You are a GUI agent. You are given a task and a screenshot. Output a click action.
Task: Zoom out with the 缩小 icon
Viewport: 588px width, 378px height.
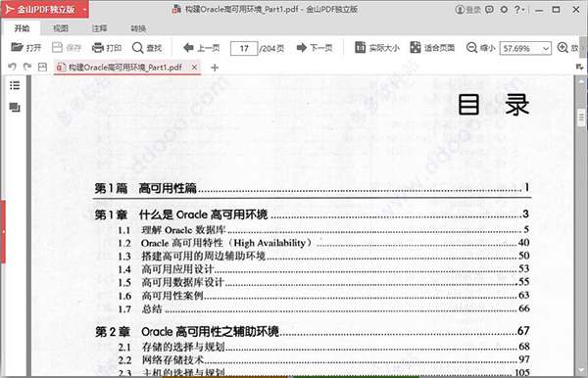471,48
